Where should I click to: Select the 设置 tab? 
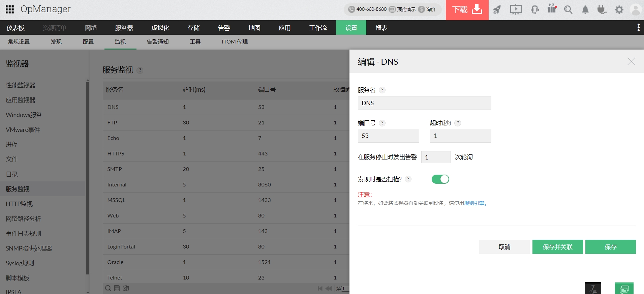351,28
